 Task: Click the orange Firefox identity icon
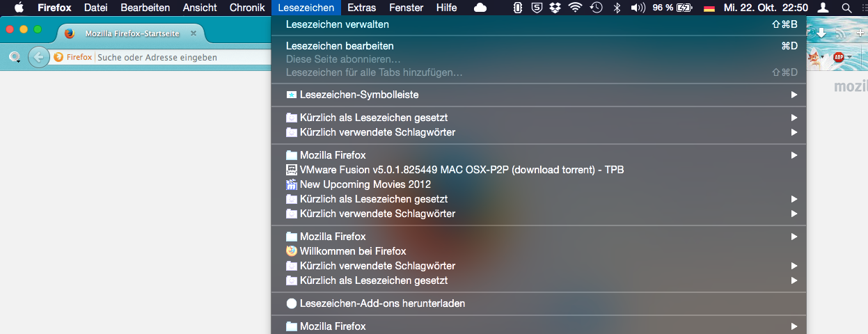click(58, 57)
